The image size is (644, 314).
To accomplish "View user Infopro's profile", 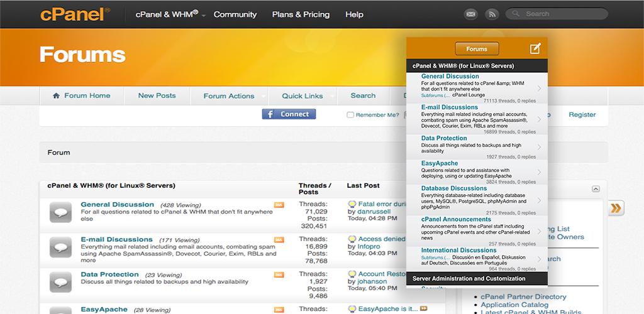I will click(x=367, y=246).
